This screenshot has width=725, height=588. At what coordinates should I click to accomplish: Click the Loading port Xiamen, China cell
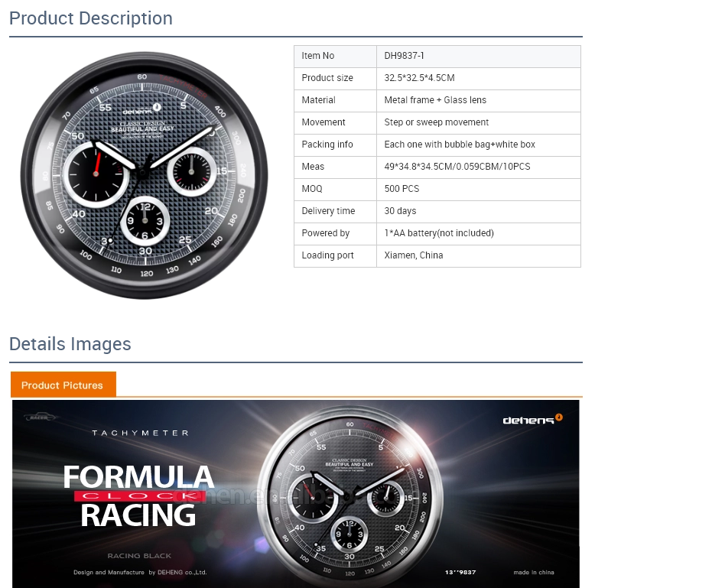479,256
